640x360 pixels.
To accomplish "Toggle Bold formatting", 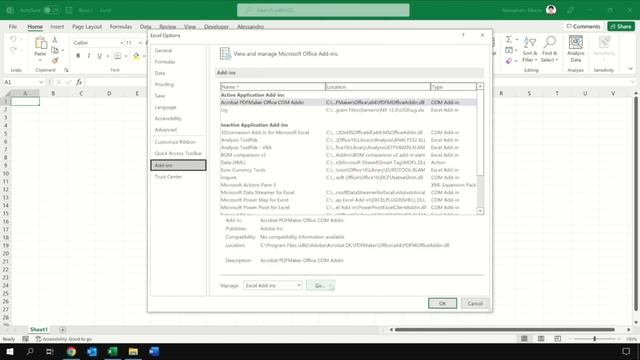I will click(78, 56).
